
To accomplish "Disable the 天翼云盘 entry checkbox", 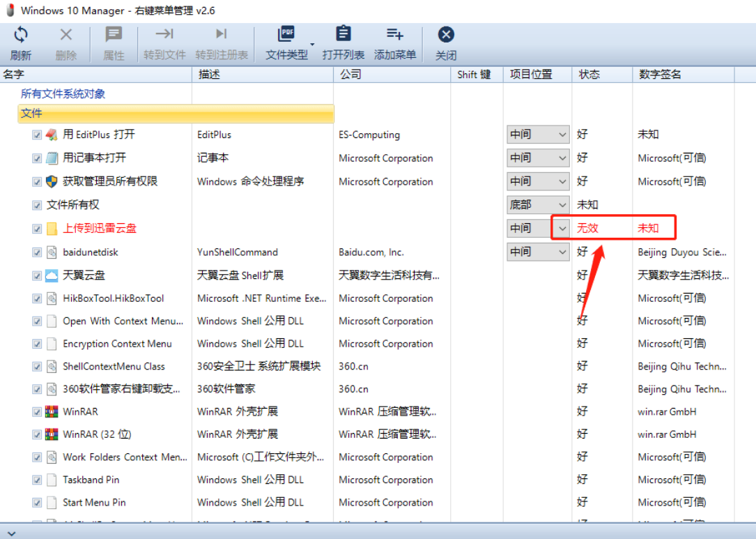I will 37,275.
